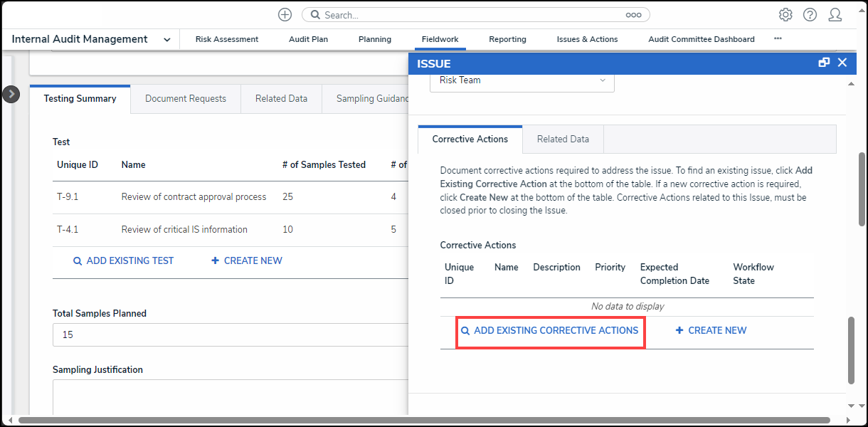Open the user profile icon

click(835, 15)
